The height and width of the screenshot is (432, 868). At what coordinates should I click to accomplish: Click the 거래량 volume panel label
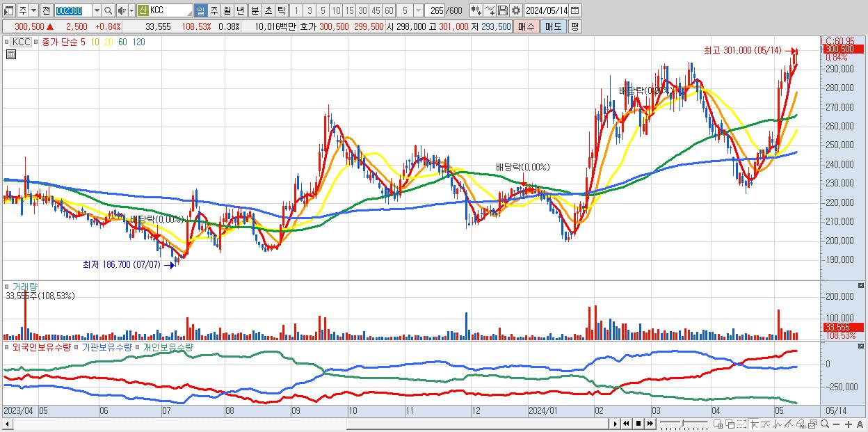(25, 287)
